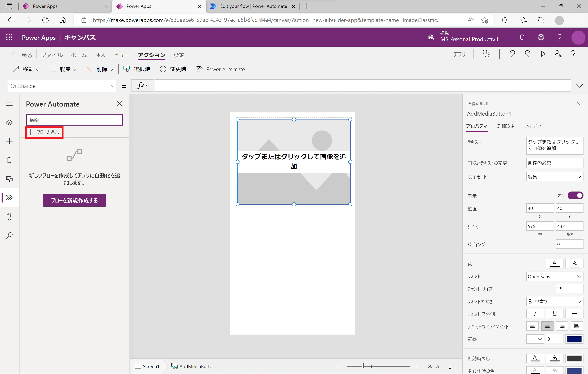This screenshot has width=588, height=374.
Task: Open the Open Sans font dropdown
Action: pyautogui.click(x=554, y=276)
